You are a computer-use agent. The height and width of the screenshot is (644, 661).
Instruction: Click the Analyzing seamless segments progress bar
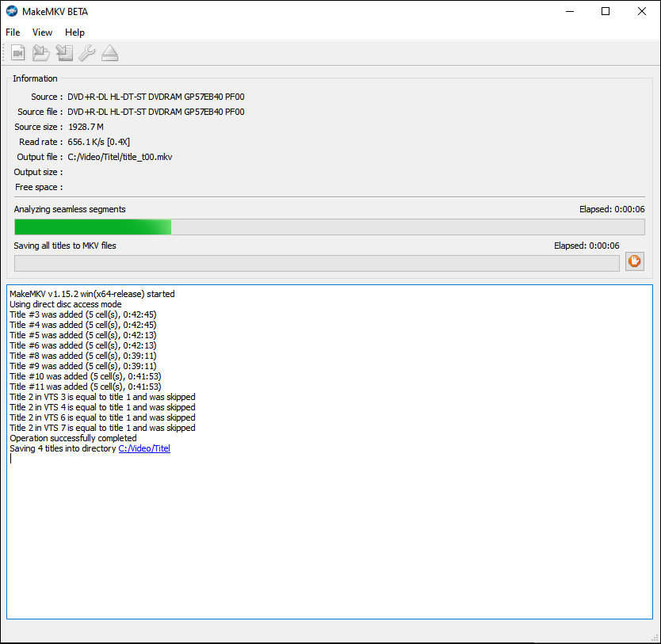click(x=329, y=227)
